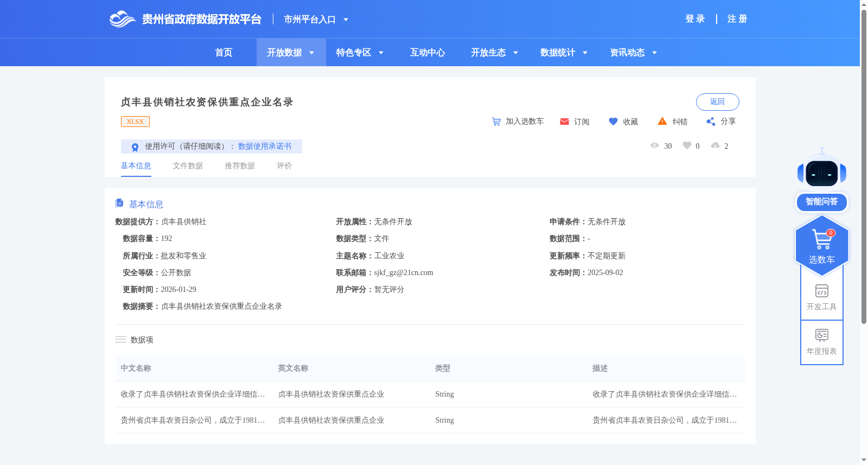Click the 更新时间 value 2026-01-29

[x=178, y=290]
